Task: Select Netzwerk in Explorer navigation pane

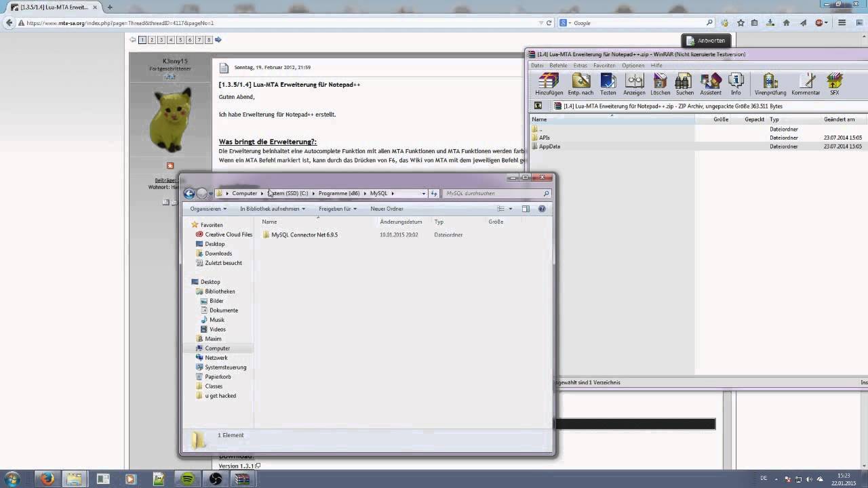Action: click(x=216, y=358)
